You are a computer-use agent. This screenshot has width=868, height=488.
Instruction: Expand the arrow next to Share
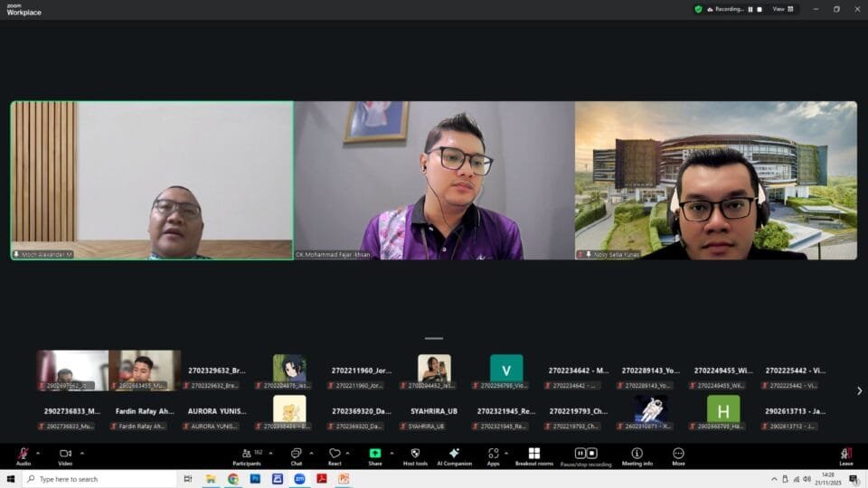click(x=391, y=453)
